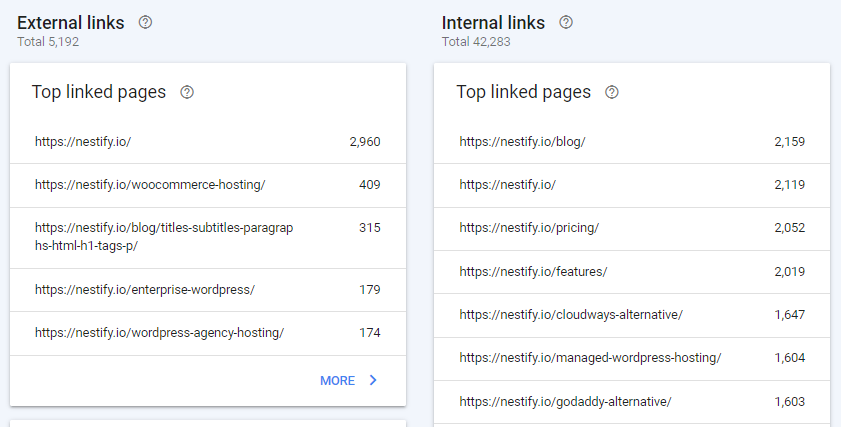This screenshot has width=841, height=427.
Task: Click the External links heading
Action: (x=70, y=23)
